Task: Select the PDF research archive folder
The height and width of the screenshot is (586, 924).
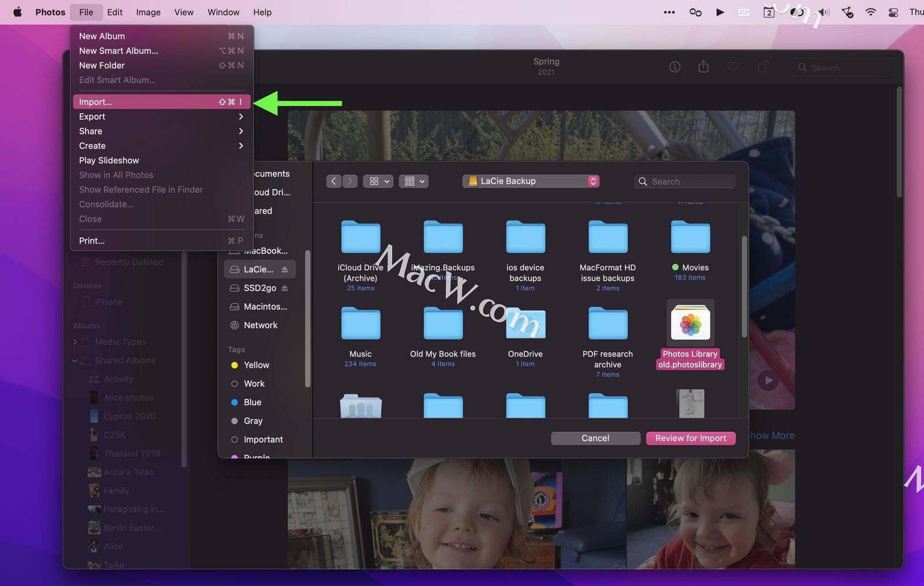Action: pyautogui.click(x=608, y=342)
